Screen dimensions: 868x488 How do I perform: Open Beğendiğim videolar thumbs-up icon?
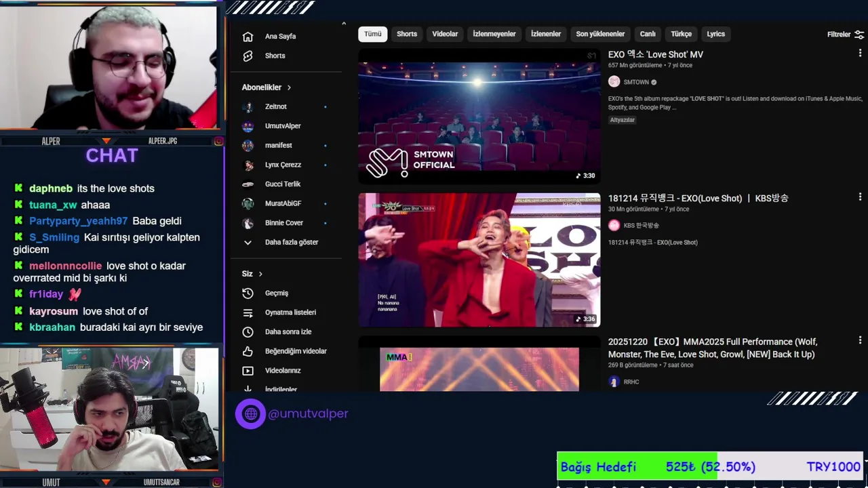click(x=248, y=351)
